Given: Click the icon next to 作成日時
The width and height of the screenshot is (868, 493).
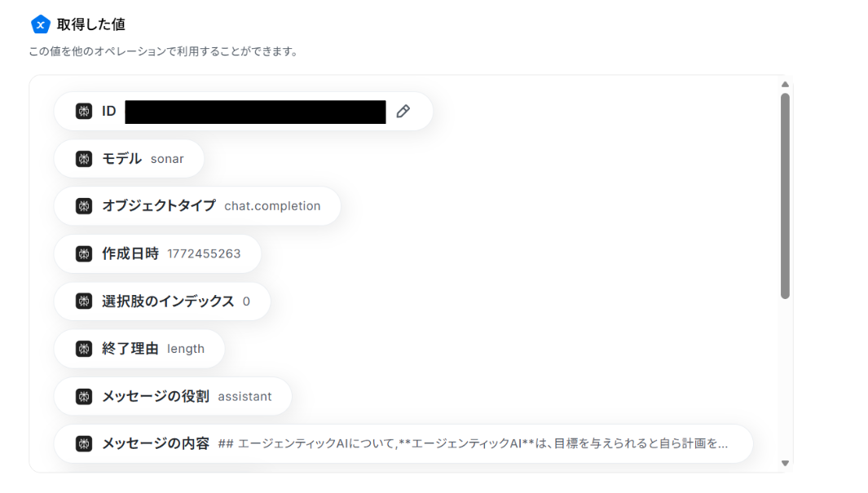Looking at the screenshot, I should tap(84, 253).
